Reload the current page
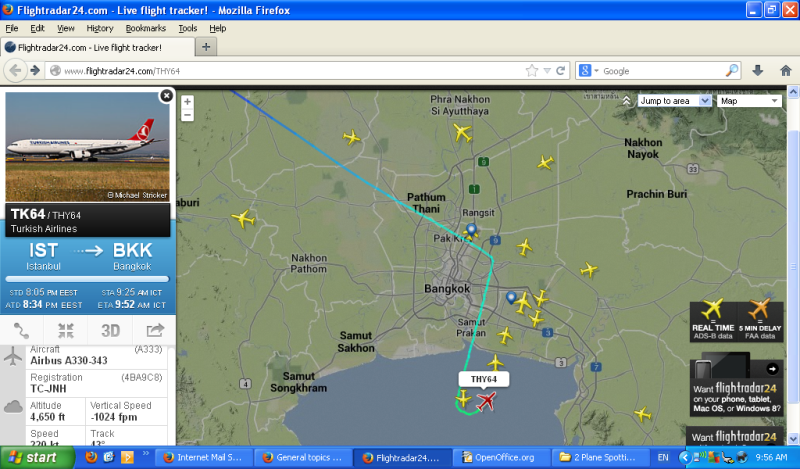 [561, 71]
